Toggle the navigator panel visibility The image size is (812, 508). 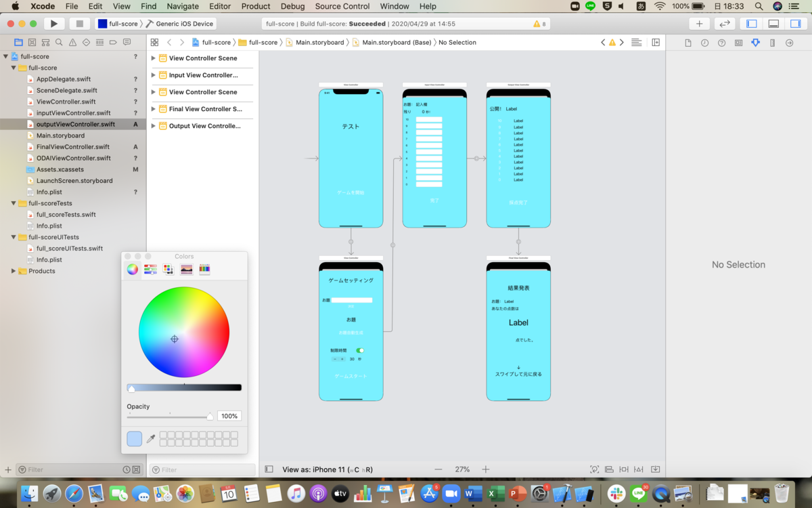[x=752, y=24]
